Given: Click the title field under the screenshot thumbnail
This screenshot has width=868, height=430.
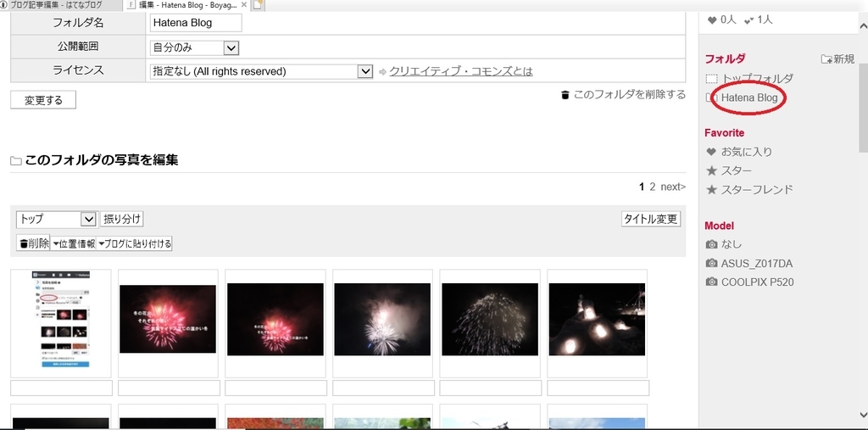Looking at the screenshot, I should click(x=61, y=388).
